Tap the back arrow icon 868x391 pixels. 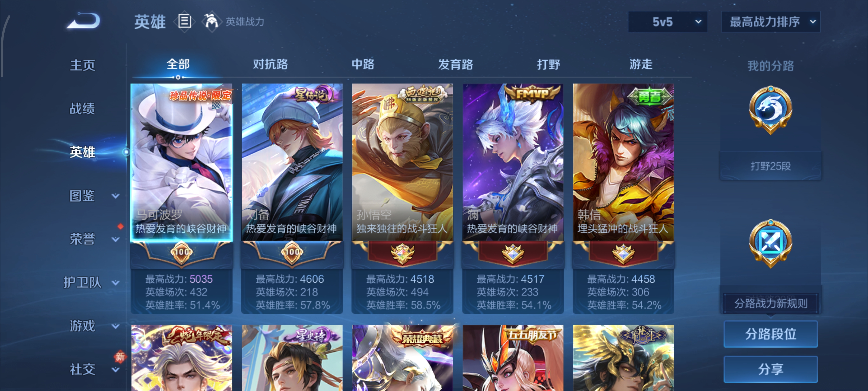84,21
